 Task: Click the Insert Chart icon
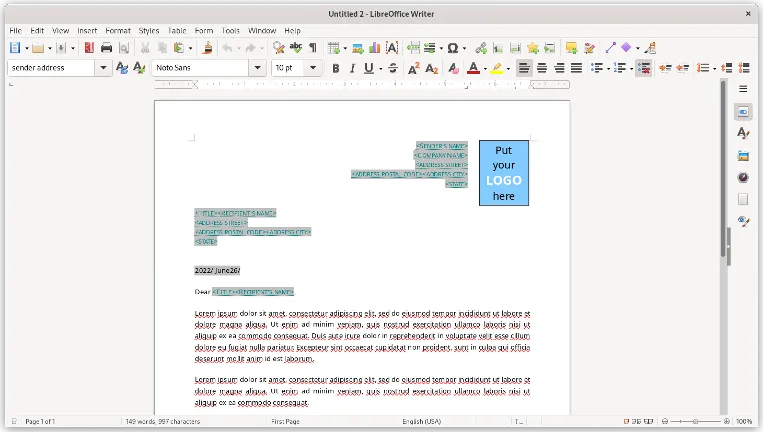click(374, 48)
